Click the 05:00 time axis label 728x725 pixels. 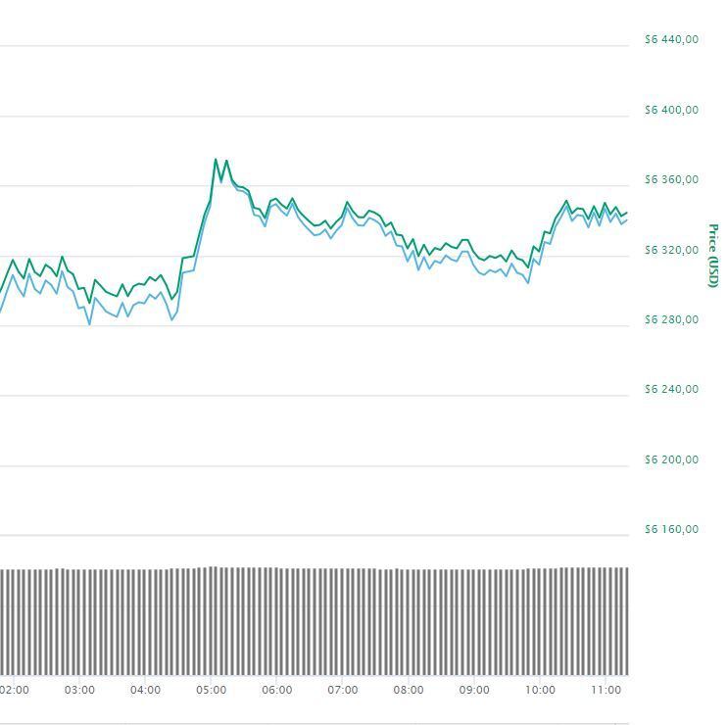tap(211, 690)
